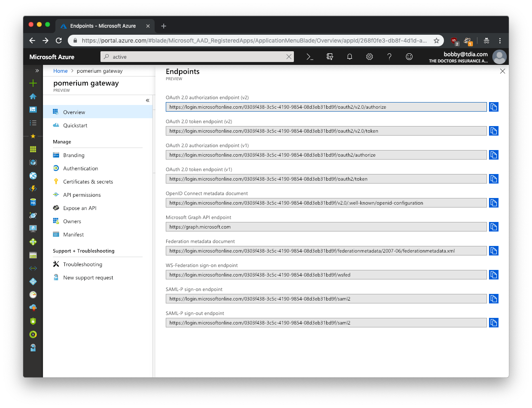Open the bobby@tdia.com account menu
This screenshot has width=532, height=408.
pos(467,57)
